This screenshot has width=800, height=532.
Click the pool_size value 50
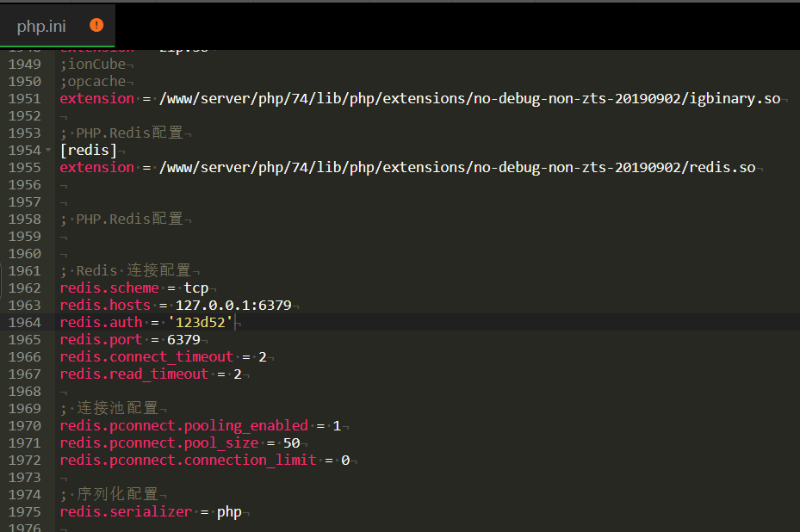pyautogui.click(x=291, y=442)
